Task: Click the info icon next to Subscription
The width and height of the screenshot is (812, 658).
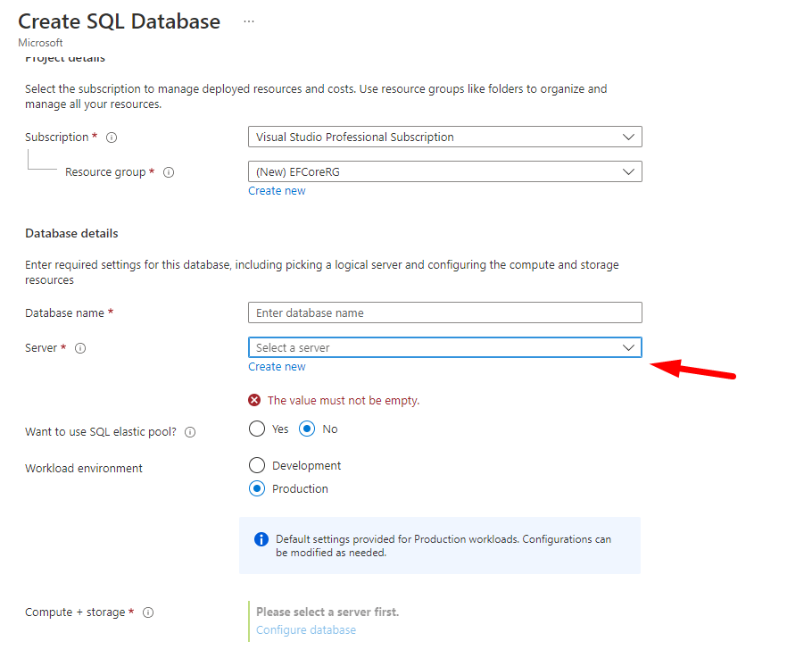Action: 112,137
